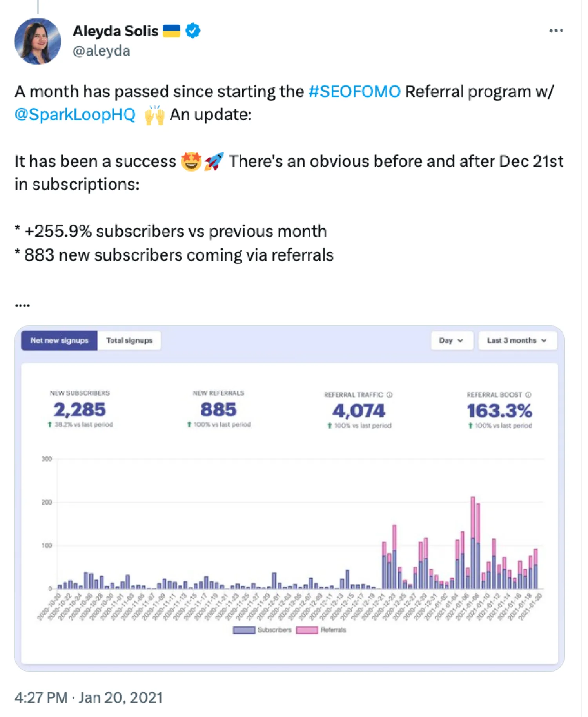The image size is (588, 717).
Task: Click Aleyda Solis profile avatar
Action: pos(38,41)
